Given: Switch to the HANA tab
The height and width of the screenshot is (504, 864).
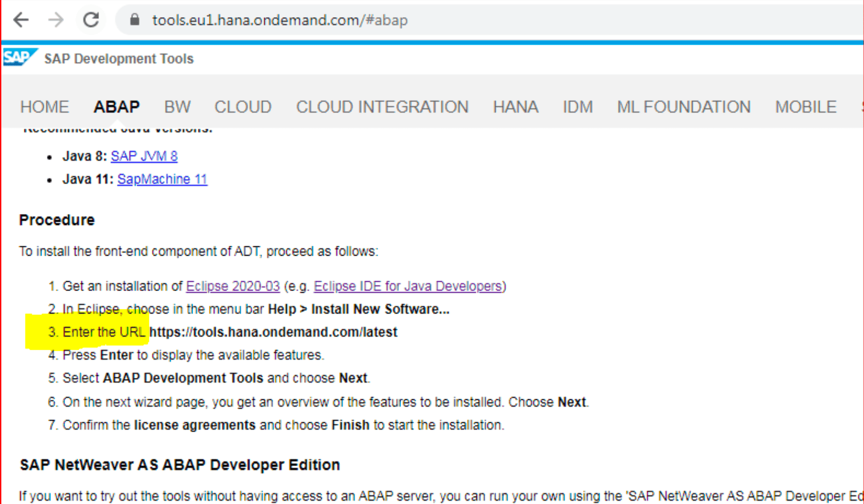Looking at the screenshot, I should point(515,107).
